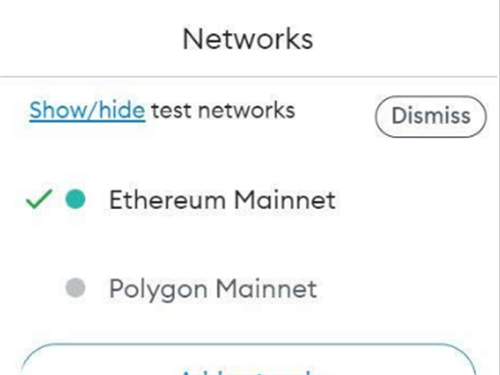This screenshot has height=375, width=500.
Task: Dismiss the test networks notice
Action: pyautogui.click(x=431, y=116)
